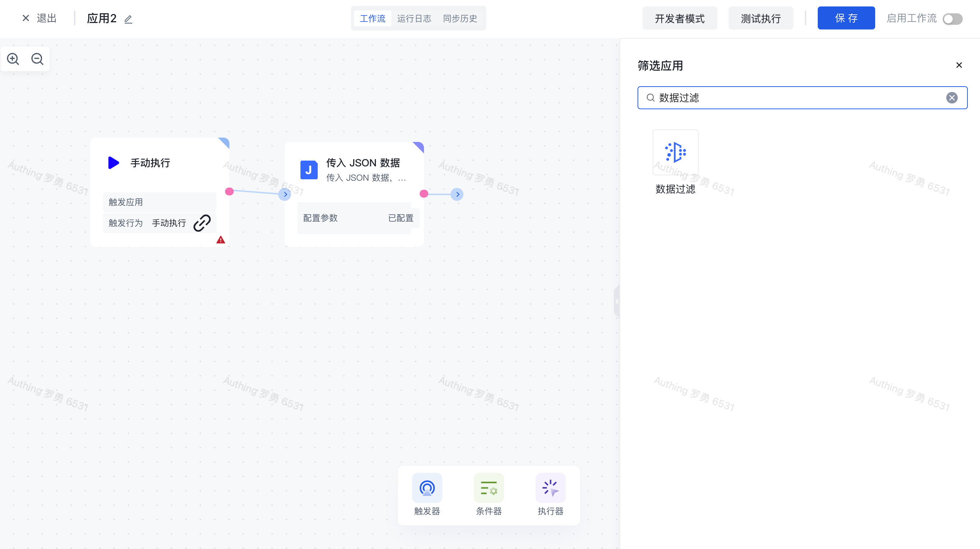Zoom out of the workflow canvas
The image size is (980, 549).
tap(37, 59)
